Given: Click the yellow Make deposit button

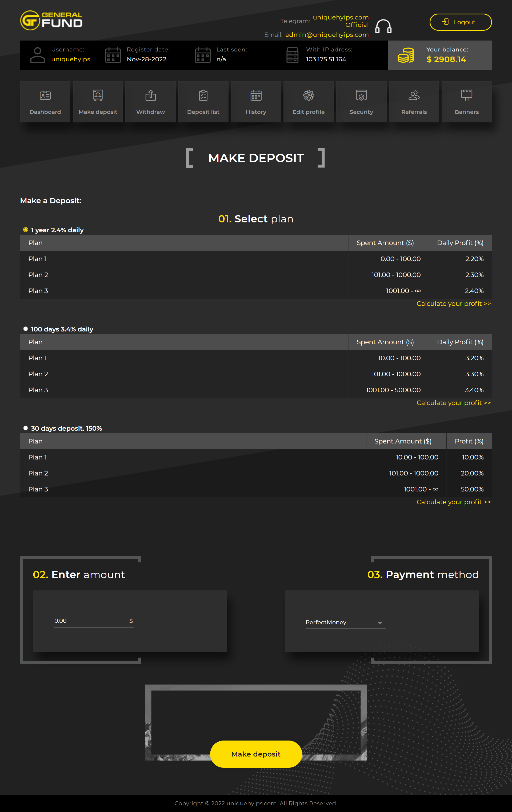Looking at the screenshot, I should point(256,754).
